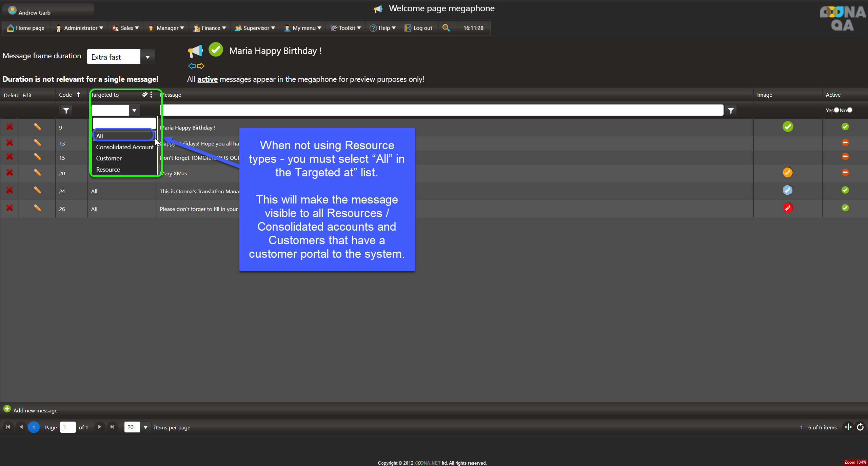Open the Toolkit menu
The height and width of the screenshot is (466, 868).
[x=346, y=28]
